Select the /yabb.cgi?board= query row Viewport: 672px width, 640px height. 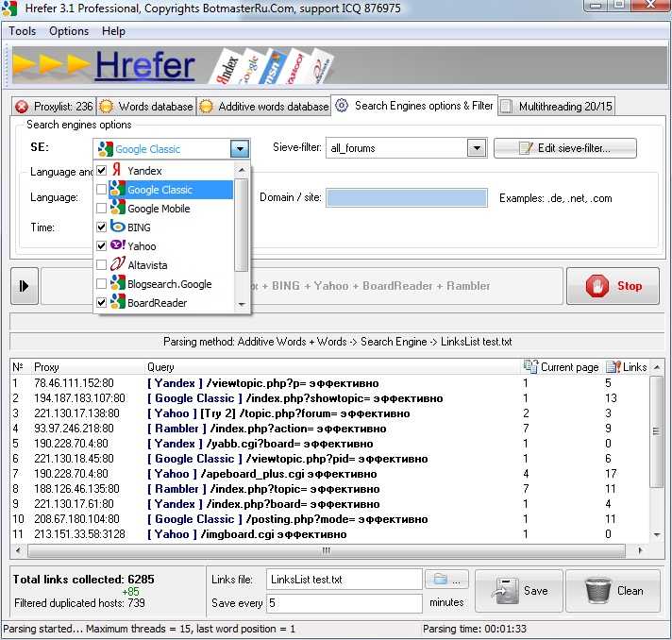(330, 444)
